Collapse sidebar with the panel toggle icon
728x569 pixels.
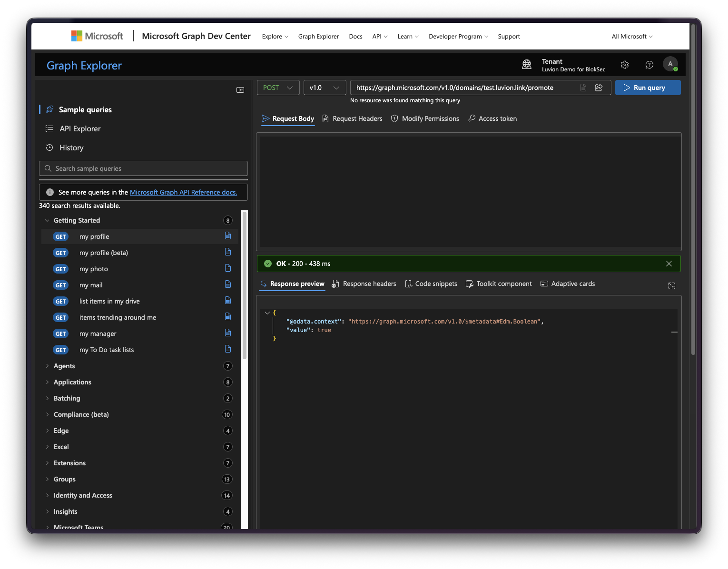pyautogui.click(x=240, y=90)
